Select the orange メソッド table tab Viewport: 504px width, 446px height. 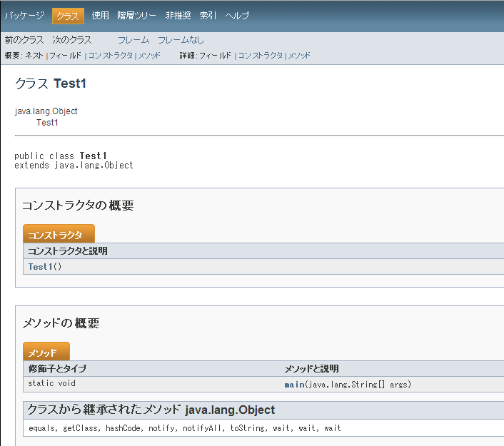(43, 353)
